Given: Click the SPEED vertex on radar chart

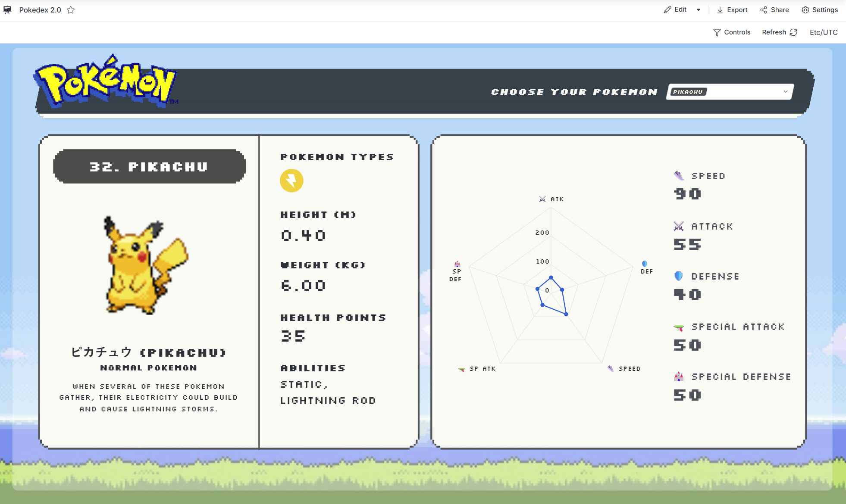Looking at the screenshot, I should [x=566, y=314].
